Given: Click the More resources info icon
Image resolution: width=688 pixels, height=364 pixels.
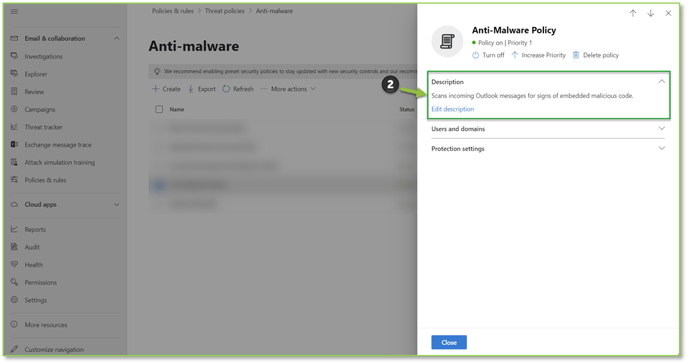Looking at the screenshot, I should [14, 325].
